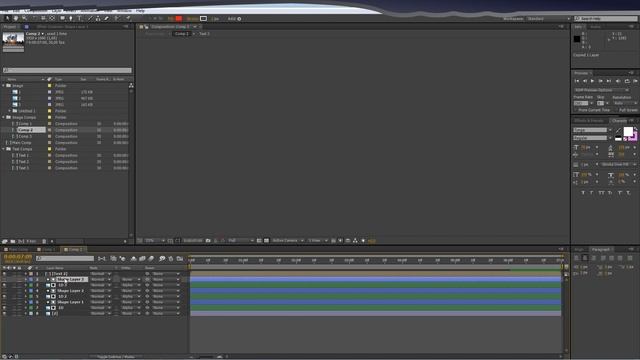Open blending mode dropdown for Shape Layer 3

coord(100,279)
